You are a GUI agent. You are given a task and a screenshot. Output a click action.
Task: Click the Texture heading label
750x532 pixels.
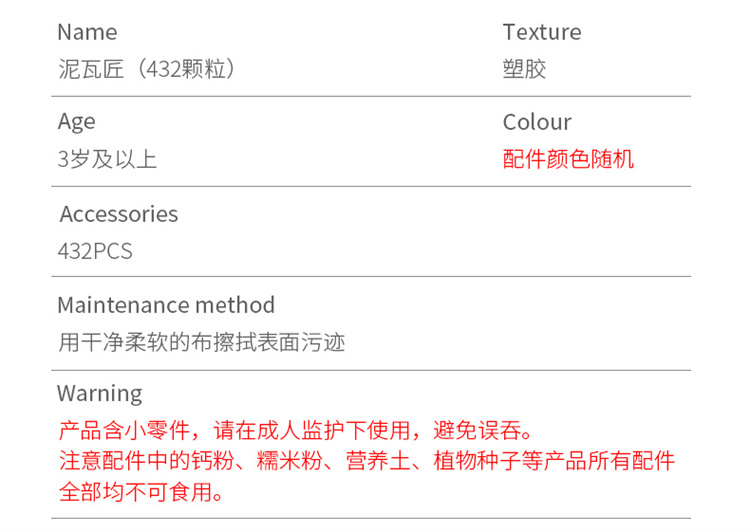tap(541, 32)
